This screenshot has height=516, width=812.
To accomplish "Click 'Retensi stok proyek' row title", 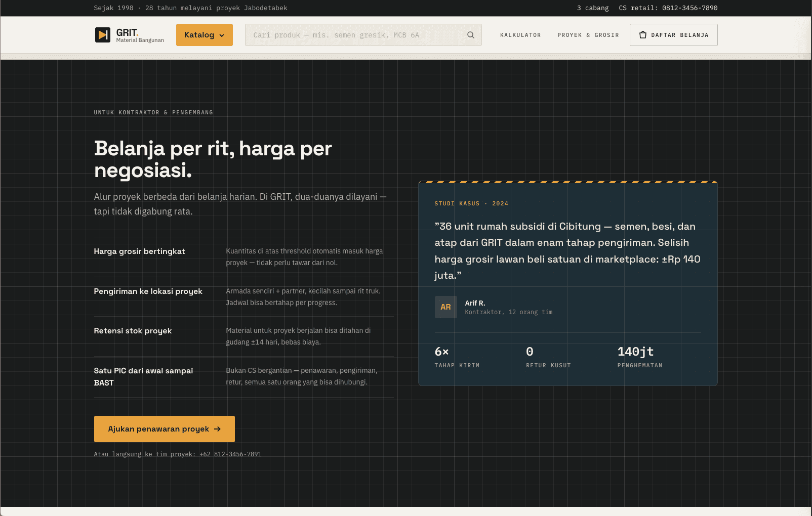I will point(133,331).
